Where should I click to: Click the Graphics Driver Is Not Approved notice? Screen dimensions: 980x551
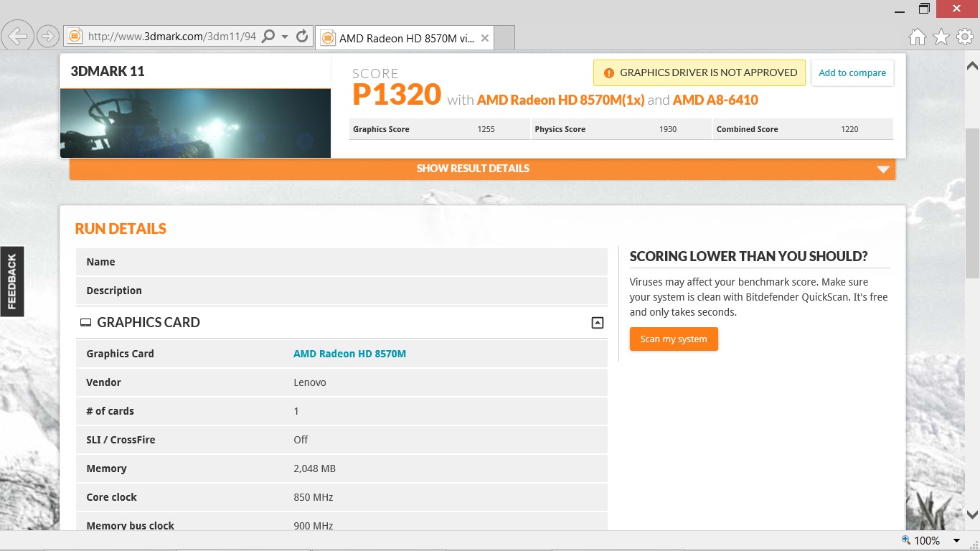coord(699,72)
